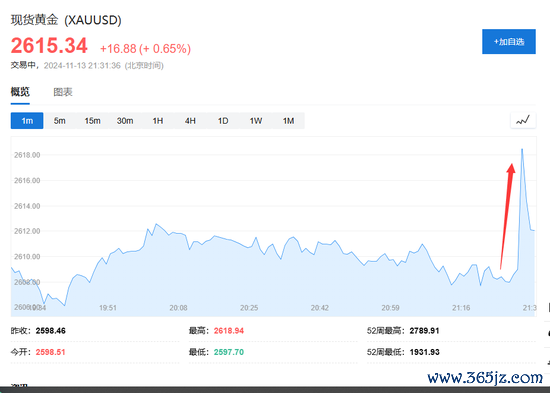Click the 19:51 time axis label
The image size is (550, 393).
click(x=108, y=308)
